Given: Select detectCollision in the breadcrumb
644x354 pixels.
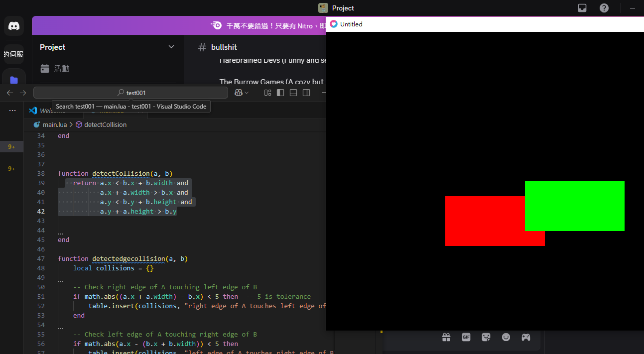Looking at the screenshot, I should (105, 124).
